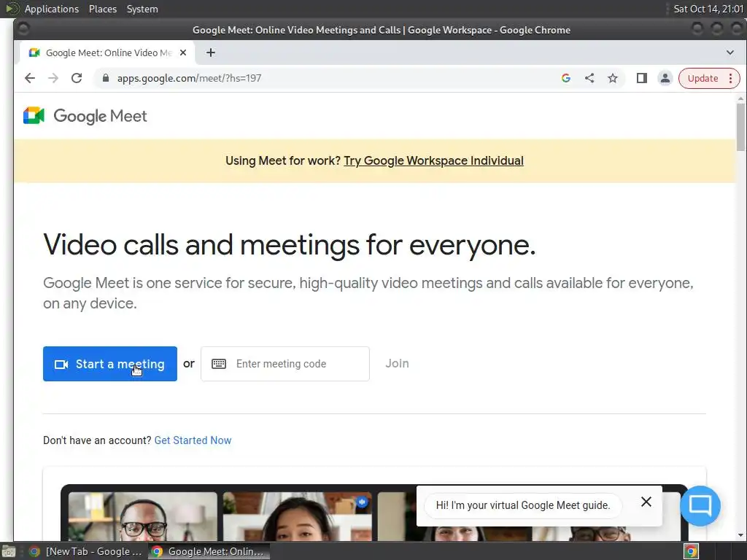Select the Google Meet browser tab

point(107,52)
